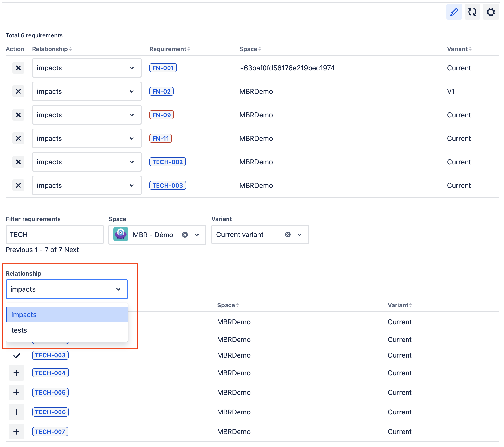Clear the MBR - Démo space filter
The width and height of the screenshot is (504, 447).
185,235
